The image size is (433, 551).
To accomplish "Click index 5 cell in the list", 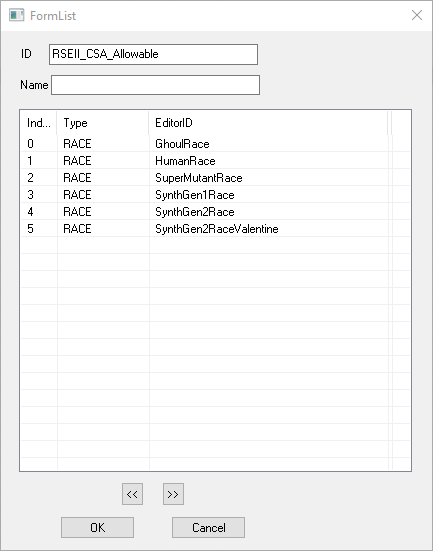I will click(39, 229).
